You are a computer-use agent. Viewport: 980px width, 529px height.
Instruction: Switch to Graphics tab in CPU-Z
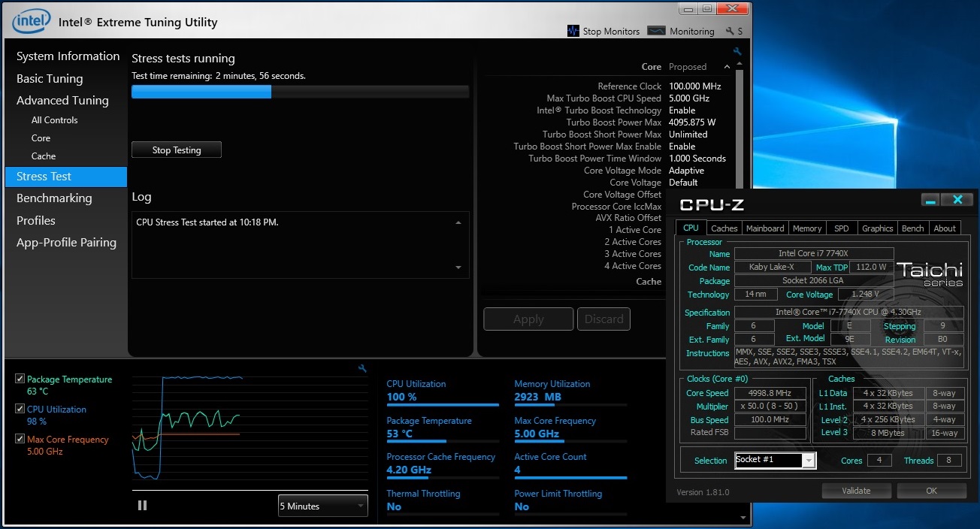point(878,228)
